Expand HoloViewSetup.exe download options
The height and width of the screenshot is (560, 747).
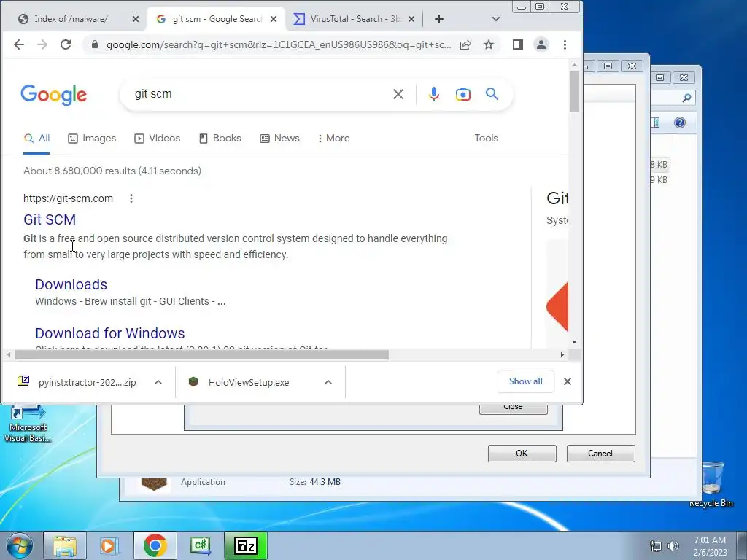(328, 382)
